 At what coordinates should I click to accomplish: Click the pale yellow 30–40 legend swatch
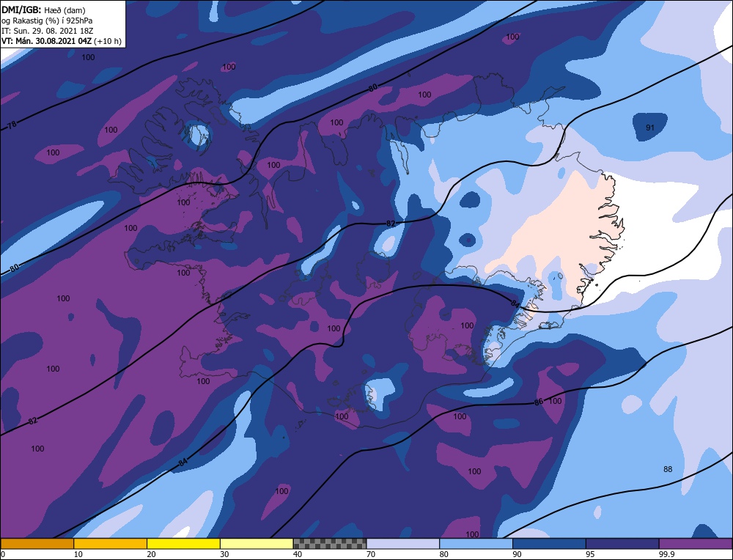point(257,543)
